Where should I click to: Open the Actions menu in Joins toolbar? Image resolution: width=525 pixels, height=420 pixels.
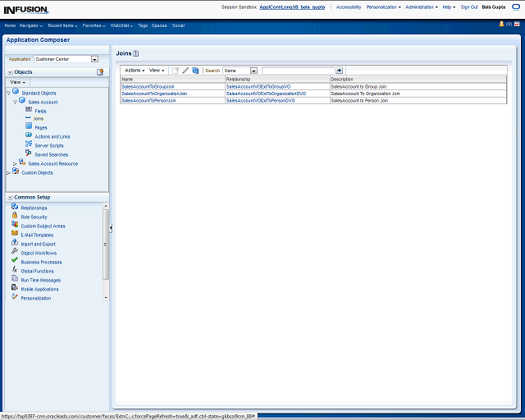[134, 71]
